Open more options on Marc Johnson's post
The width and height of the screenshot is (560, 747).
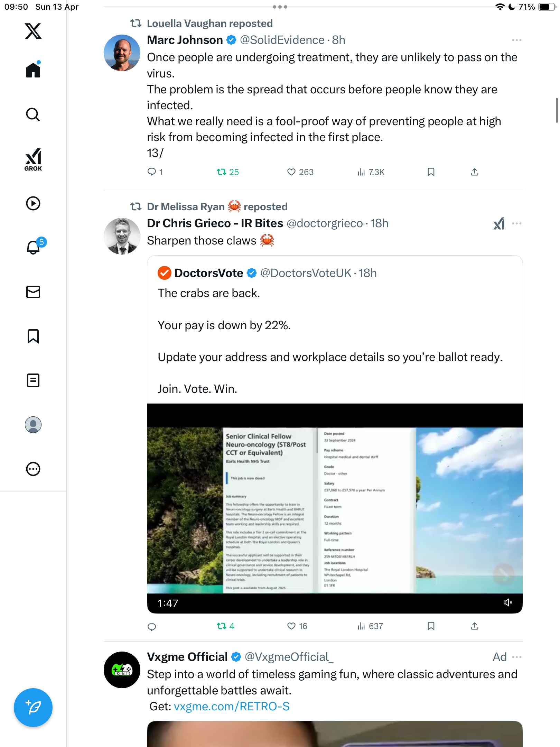517,40
